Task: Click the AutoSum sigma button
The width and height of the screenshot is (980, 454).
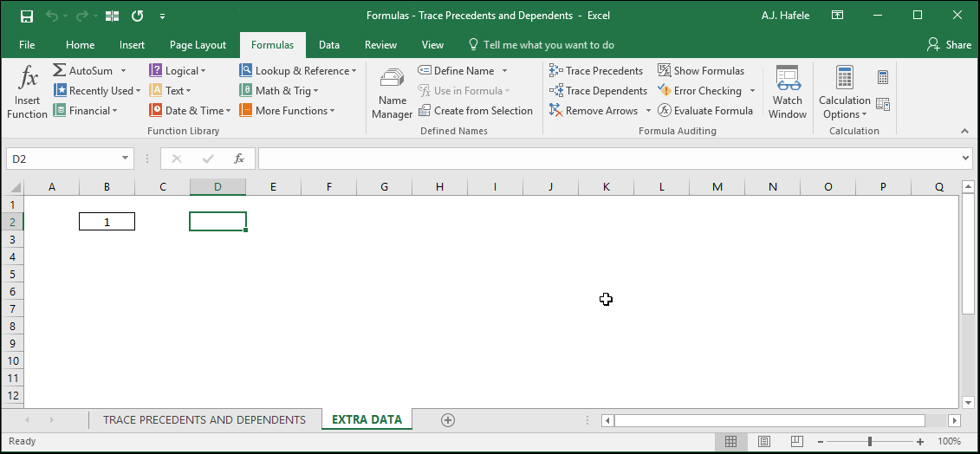Action: pyautogui.click(x=60, y=70)
